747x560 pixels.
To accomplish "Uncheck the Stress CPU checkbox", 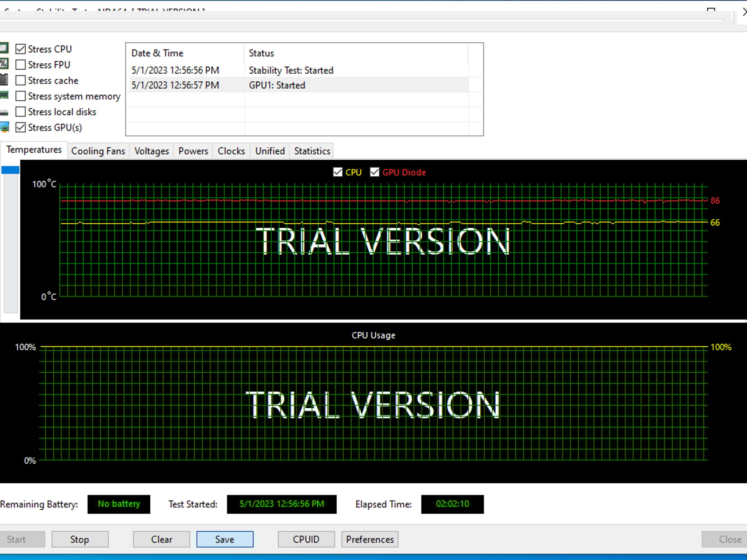I will tap(21, 49).
